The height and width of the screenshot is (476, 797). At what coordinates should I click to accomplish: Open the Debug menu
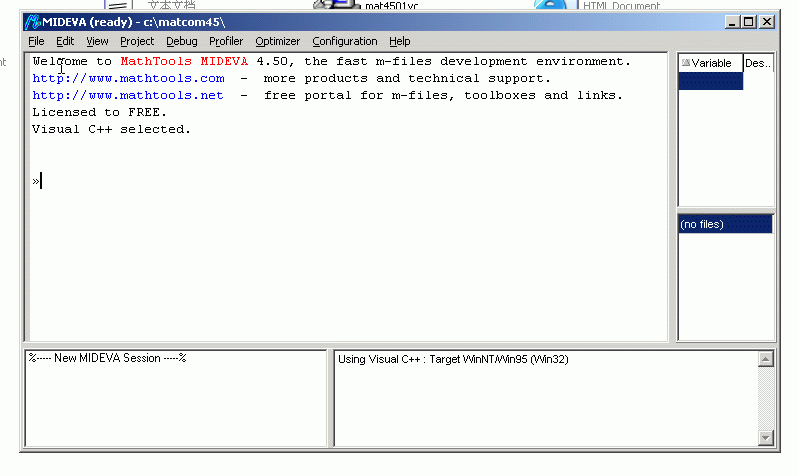point(181,41)
